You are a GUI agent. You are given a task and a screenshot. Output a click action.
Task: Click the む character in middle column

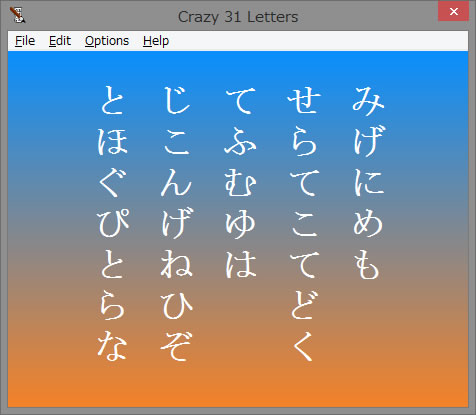[x=240, y=182]
